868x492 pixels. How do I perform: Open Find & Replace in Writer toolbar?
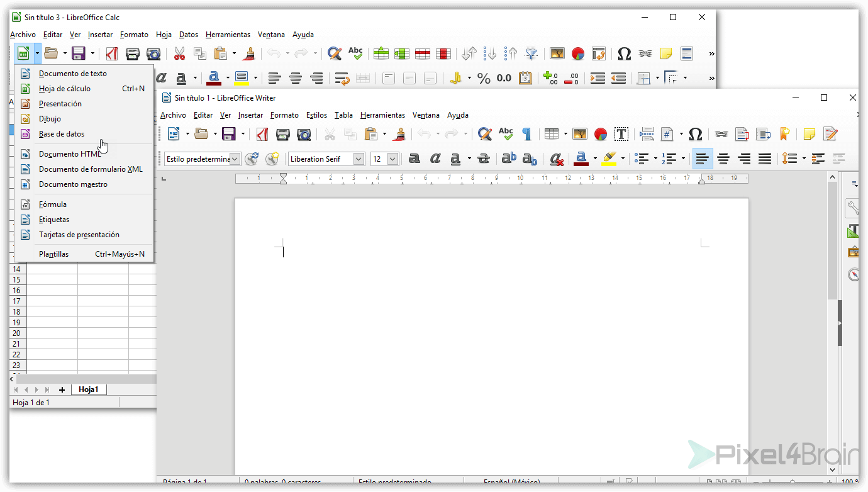[x=485, y=134]
